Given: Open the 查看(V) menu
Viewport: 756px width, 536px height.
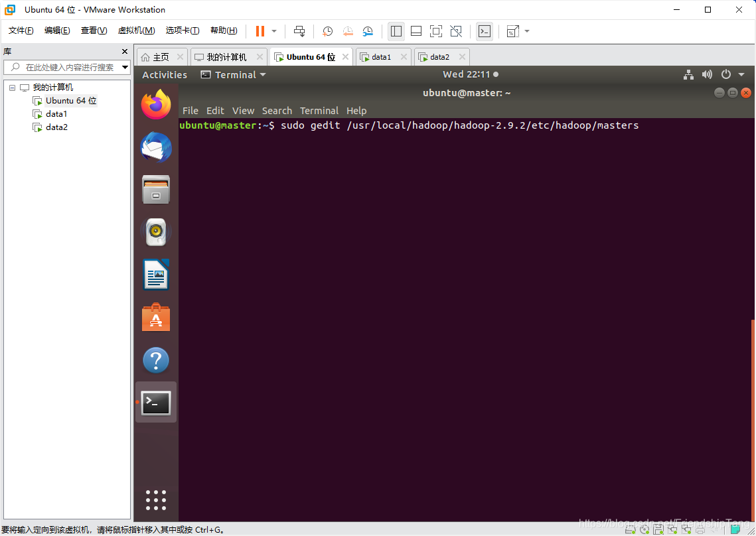Looking at the screenshot, I should [94, 31].
